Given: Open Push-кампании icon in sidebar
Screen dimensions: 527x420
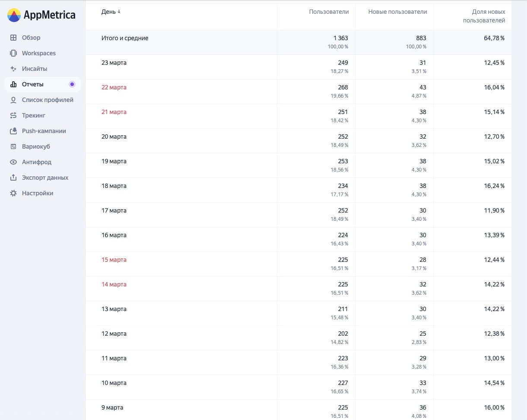Looking at the screenshot, I should 13,131.
